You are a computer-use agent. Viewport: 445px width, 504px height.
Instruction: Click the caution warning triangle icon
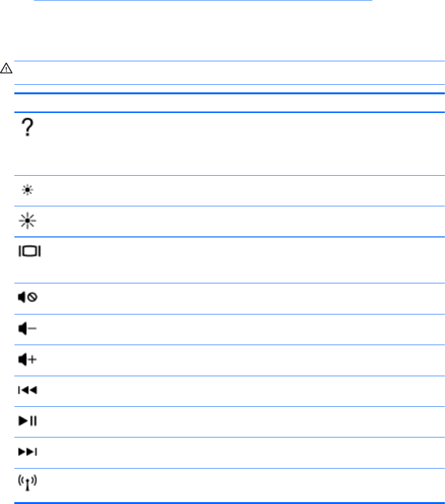tap(6, 69)
